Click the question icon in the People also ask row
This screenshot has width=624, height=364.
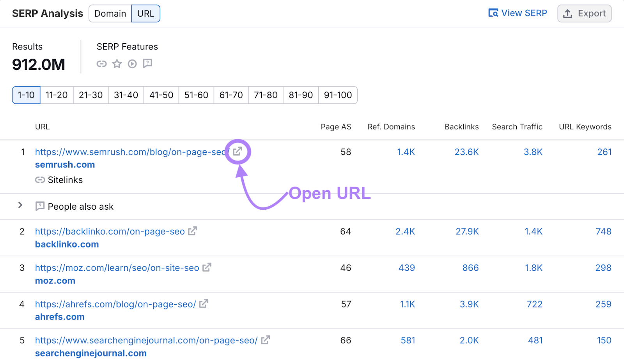click(x=40, y=206)
